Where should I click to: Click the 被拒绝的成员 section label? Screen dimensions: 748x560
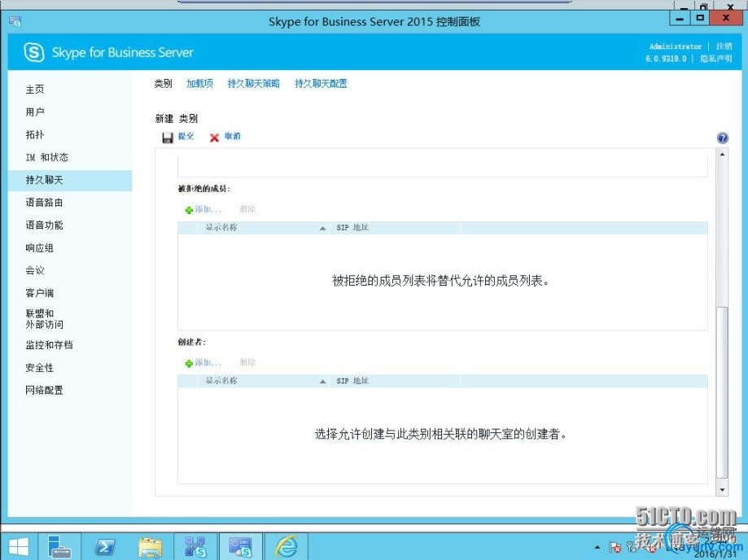point(203,189)
